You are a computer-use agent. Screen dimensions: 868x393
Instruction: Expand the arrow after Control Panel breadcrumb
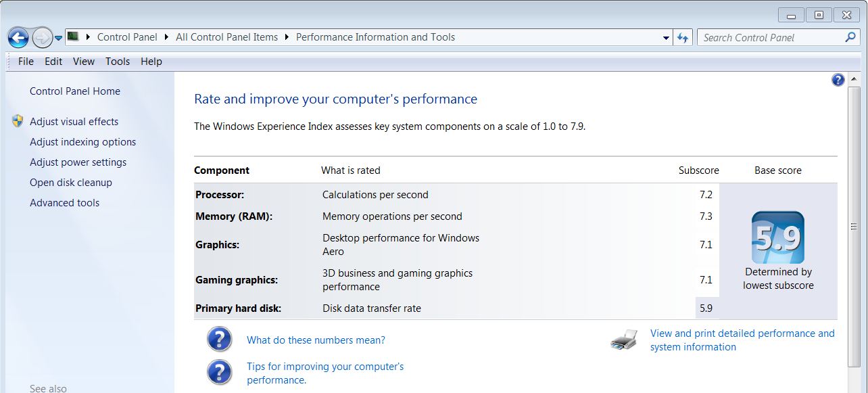click(x=166, y=37)
